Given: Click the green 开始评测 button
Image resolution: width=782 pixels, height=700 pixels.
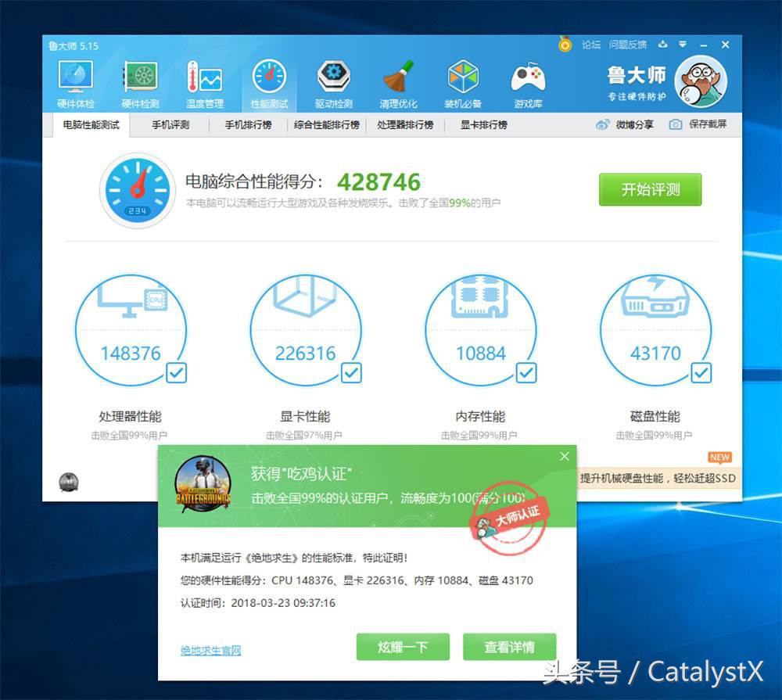Looking at the screenshot, I should (651, 189).
